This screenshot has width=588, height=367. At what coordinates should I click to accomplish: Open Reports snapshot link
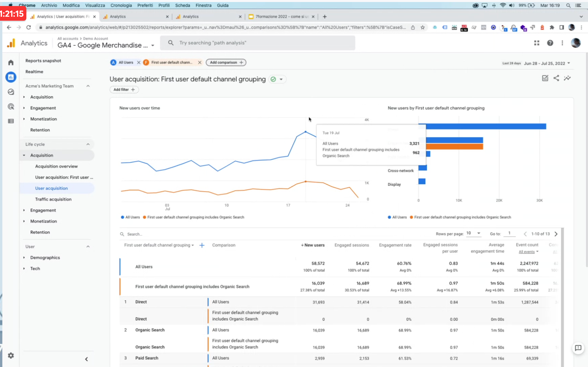click(43, 60)
